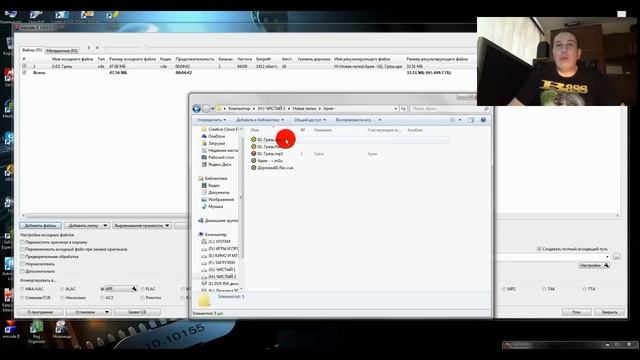This screenshot has height=360, width=640.
Task: Open the Общий доступ dropdown in Explorer
Action: 310,120
